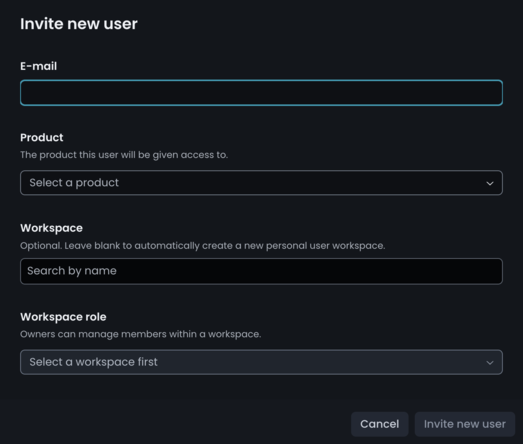Click the E-mail field label

[39, 66]
